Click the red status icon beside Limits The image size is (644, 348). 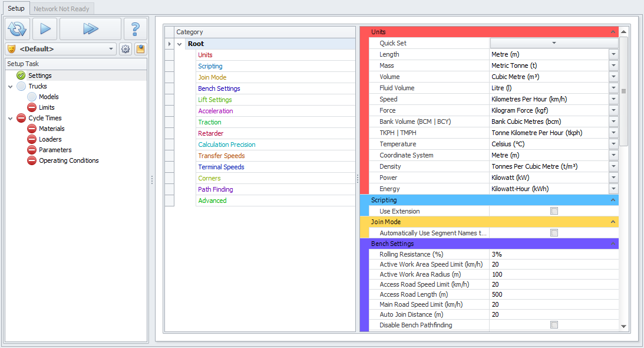(32, 107)
